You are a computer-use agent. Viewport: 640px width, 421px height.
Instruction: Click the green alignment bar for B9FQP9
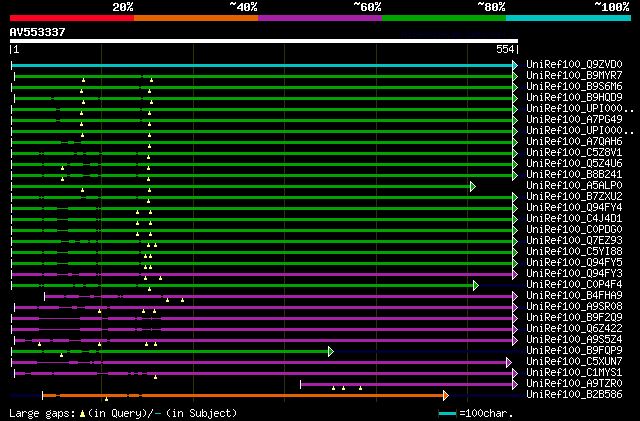(170, 351)
